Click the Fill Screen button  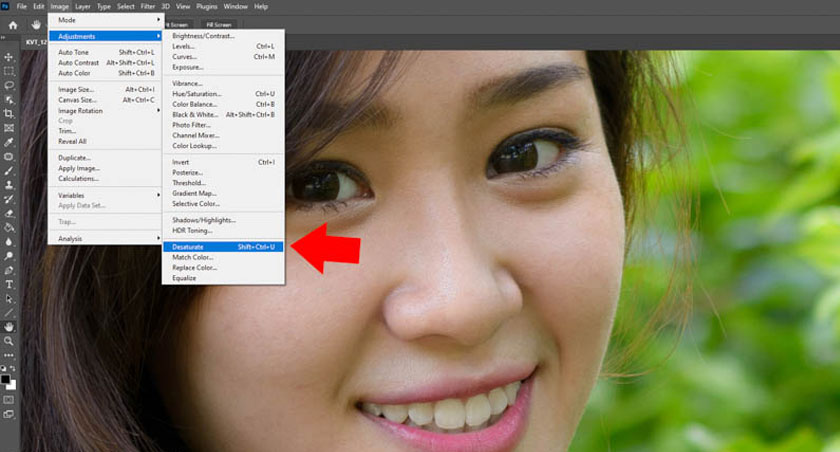tap(219, 25)
